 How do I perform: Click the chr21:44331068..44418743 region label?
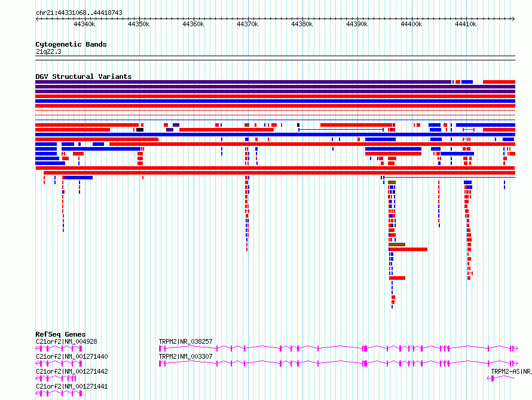point(79,13)
